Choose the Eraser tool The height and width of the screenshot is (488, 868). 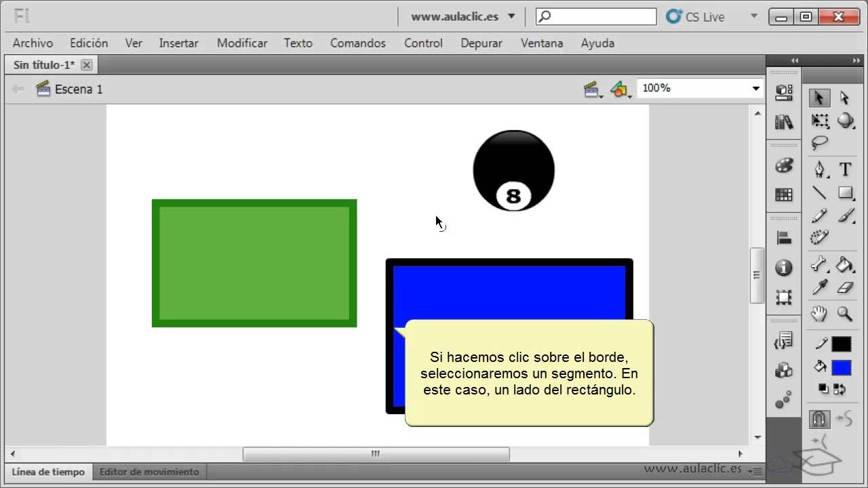point(845,287)
